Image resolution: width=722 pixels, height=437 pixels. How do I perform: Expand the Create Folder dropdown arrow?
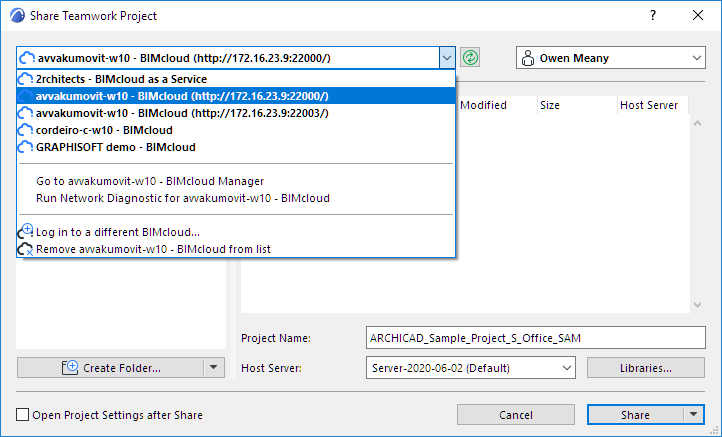pos(214,368)
